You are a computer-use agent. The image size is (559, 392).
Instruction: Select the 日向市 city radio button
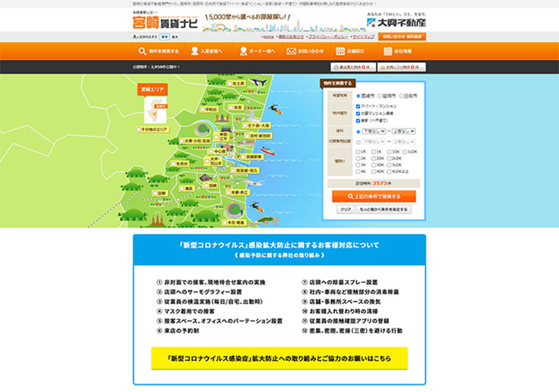(x=401, y=96)
